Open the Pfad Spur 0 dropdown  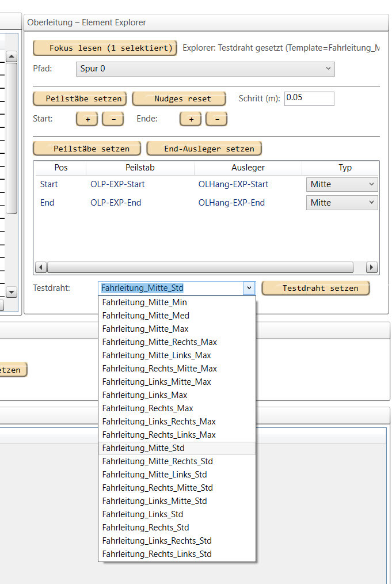point(205,69)
